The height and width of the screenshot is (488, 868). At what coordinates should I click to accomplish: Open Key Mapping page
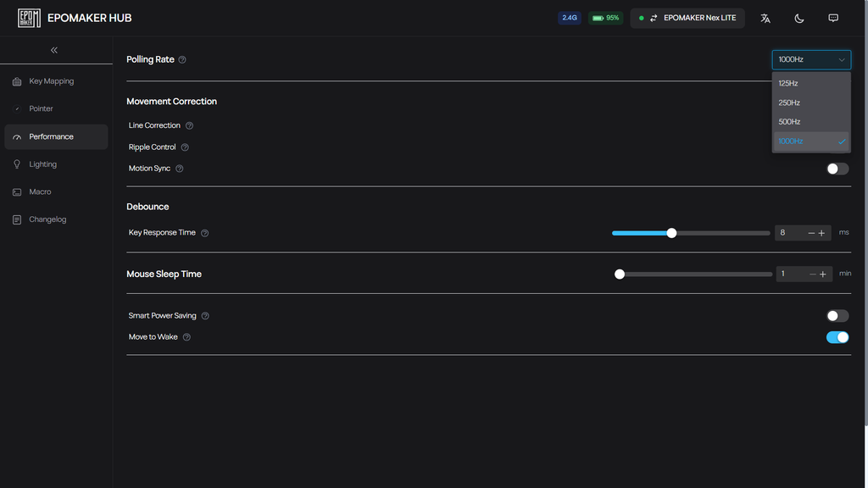coord(56,81)
